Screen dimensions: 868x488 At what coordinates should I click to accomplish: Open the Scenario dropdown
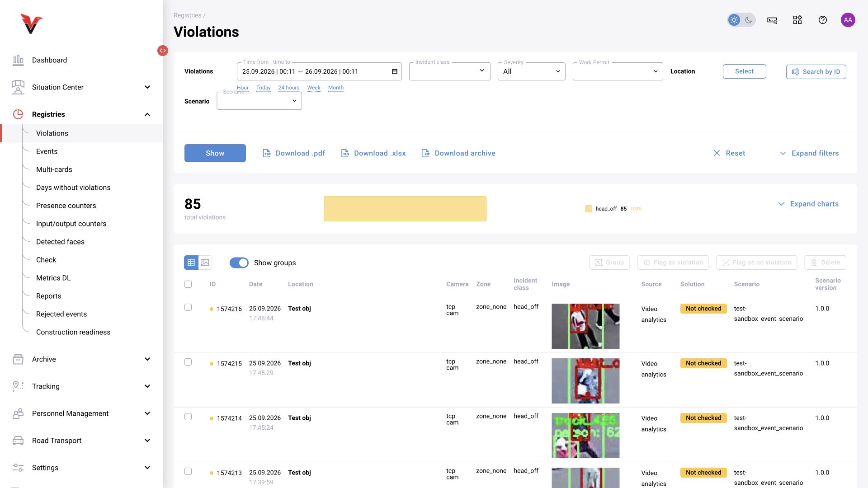[259, 101]
